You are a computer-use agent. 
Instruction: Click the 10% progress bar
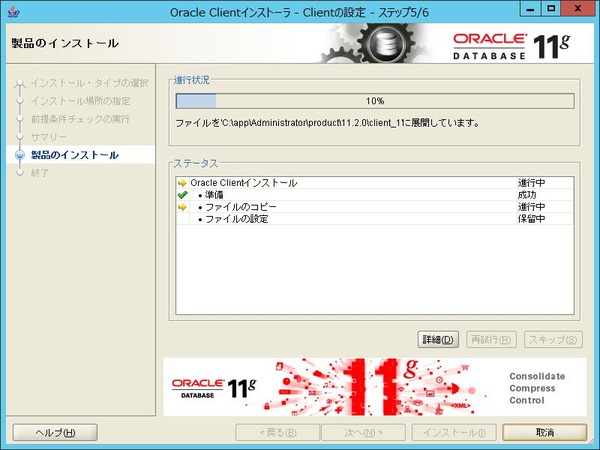(x=375, y=101)
